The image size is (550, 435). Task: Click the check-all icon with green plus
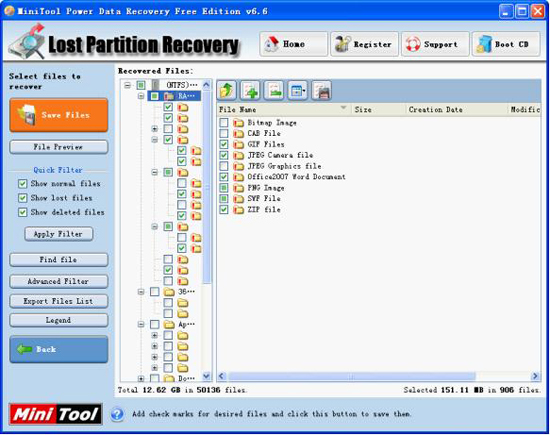point(250,91)
